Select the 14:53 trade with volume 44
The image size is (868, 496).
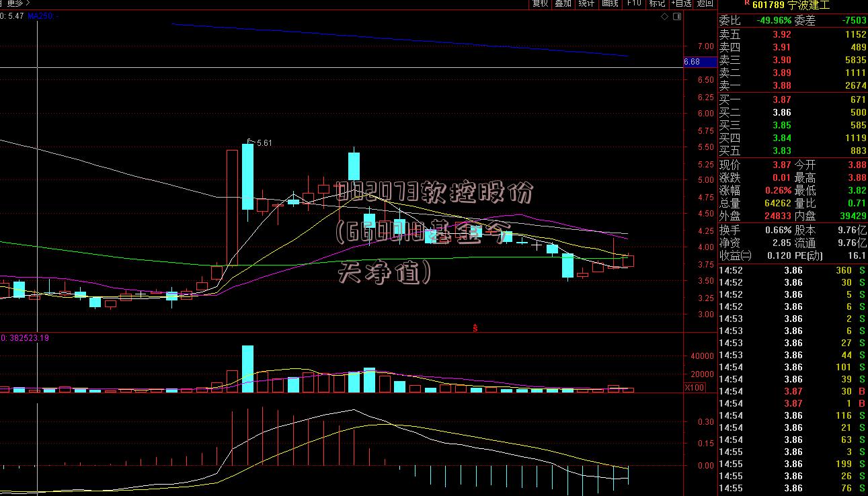(x=793, y=355)
